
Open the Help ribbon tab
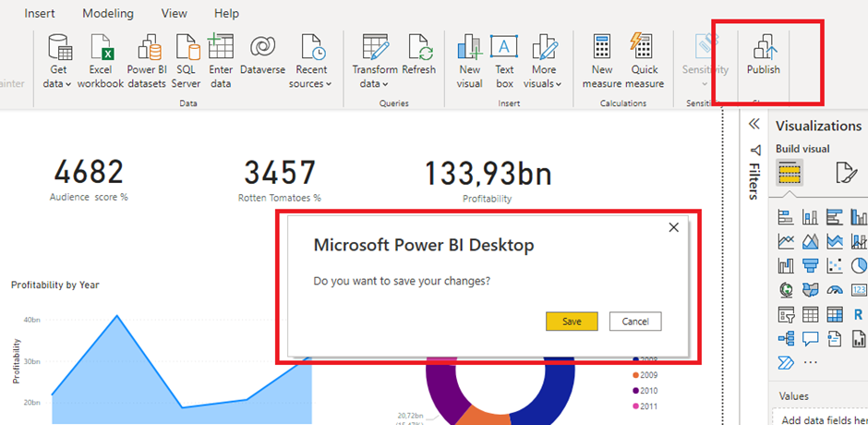point(226,13)
